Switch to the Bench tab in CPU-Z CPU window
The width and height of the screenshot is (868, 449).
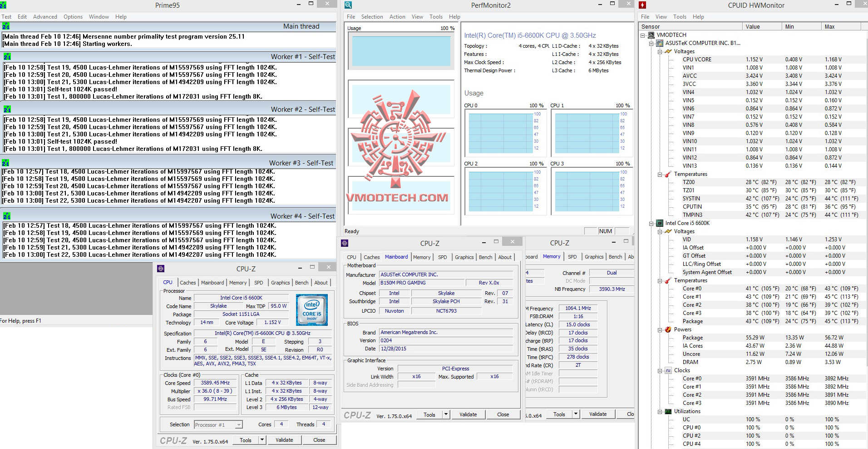tap(302, 283)
